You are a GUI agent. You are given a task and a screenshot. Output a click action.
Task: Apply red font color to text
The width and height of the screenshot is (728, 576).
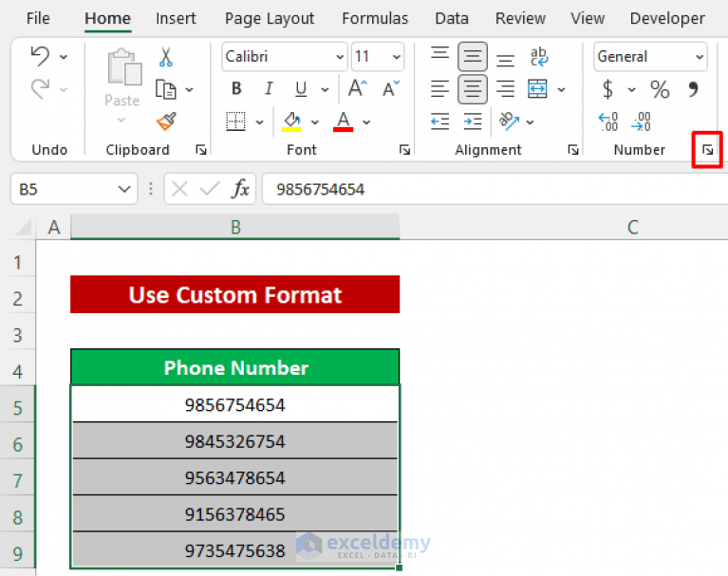coord(343,122)
